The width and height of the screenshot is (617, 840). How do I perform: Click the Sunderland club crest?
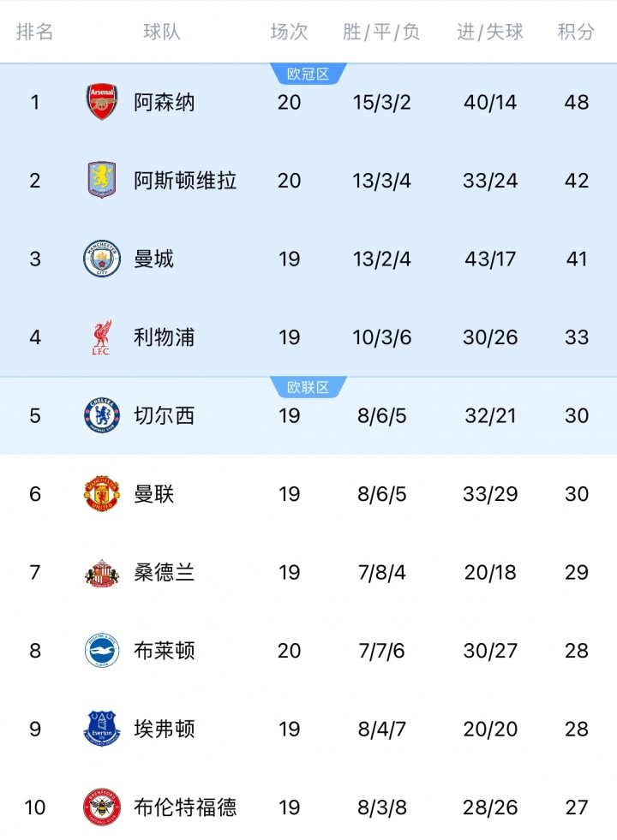[102, 573]
